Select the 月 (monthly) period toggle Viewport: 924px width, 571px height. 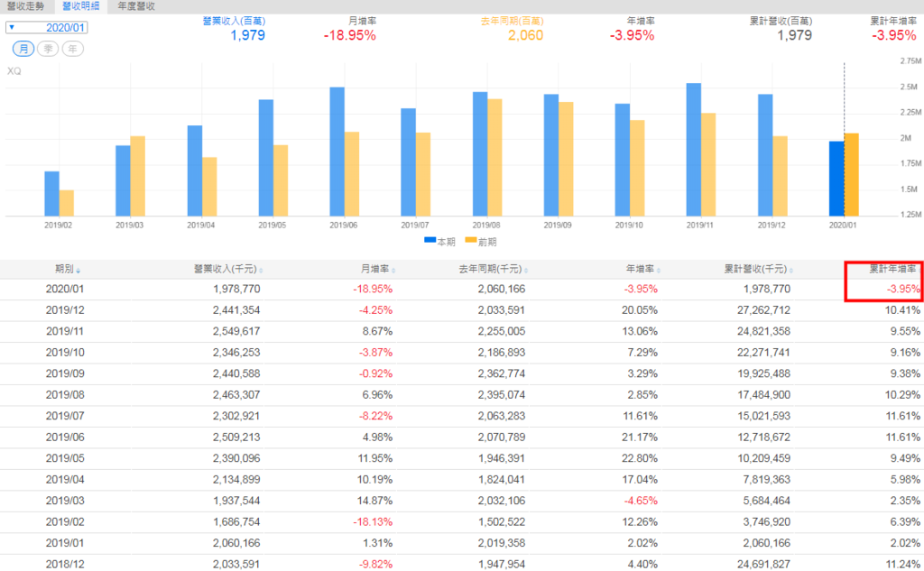23,49
